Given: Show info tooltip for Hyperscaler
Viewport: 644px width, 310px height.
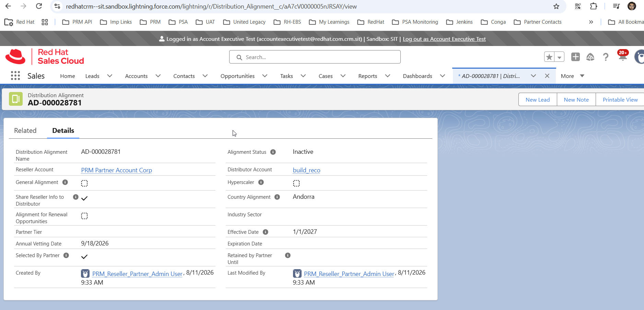Looking at the screenshot, I should pyautogui.click(x=261, y=182).
